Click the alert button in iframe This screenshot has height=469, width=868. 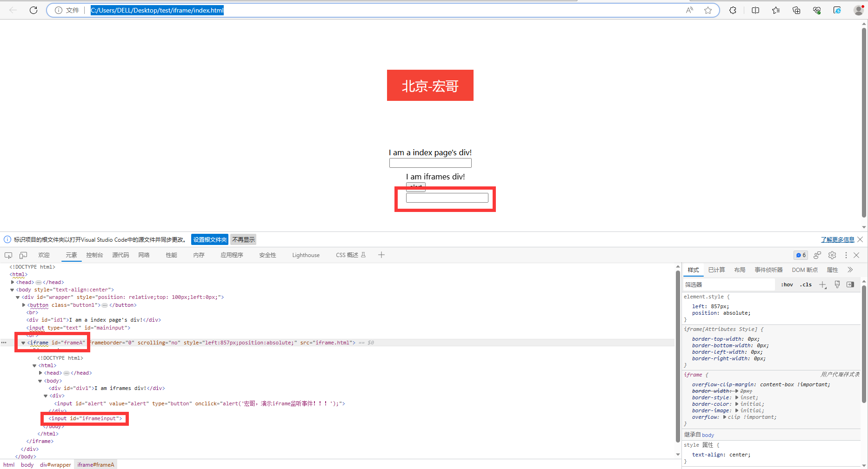tap(416, 186)
